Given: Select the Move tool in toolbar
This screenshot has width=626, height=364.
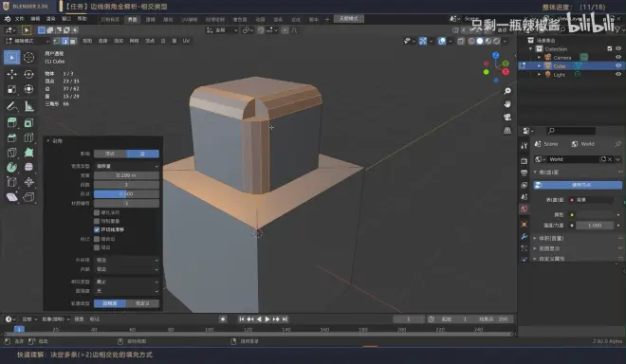Looking at the screenshot, I should (12, 74).
